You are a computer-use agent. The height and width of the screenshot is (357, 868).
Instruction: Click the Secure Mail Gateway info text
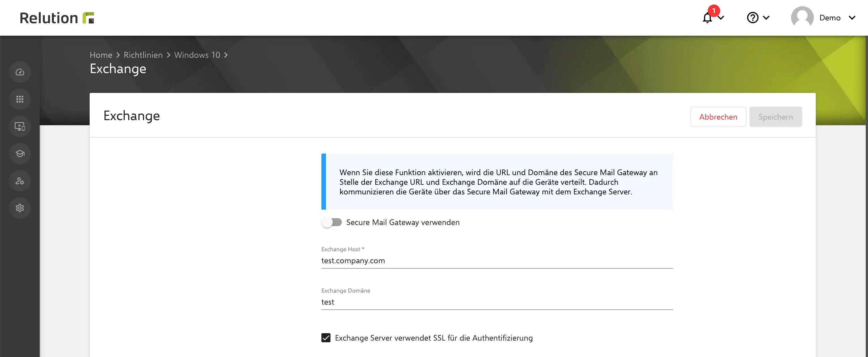point(498,182)
